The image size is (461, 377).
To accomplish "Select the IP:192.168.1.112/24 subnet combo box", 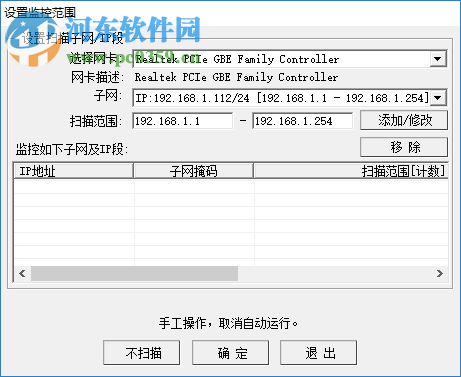I will (290, 98).
